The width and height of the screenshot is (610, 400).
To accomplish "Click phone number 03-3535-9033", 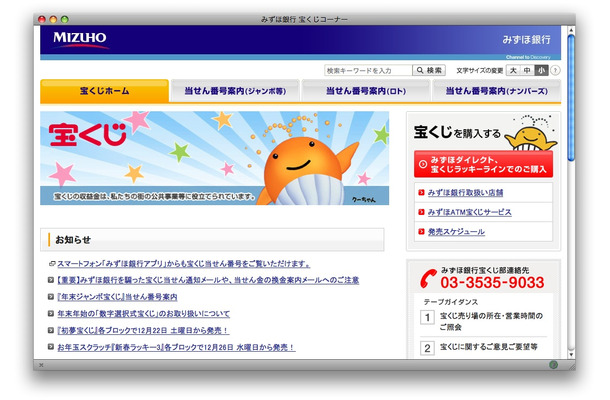I will tap(492, 283).
